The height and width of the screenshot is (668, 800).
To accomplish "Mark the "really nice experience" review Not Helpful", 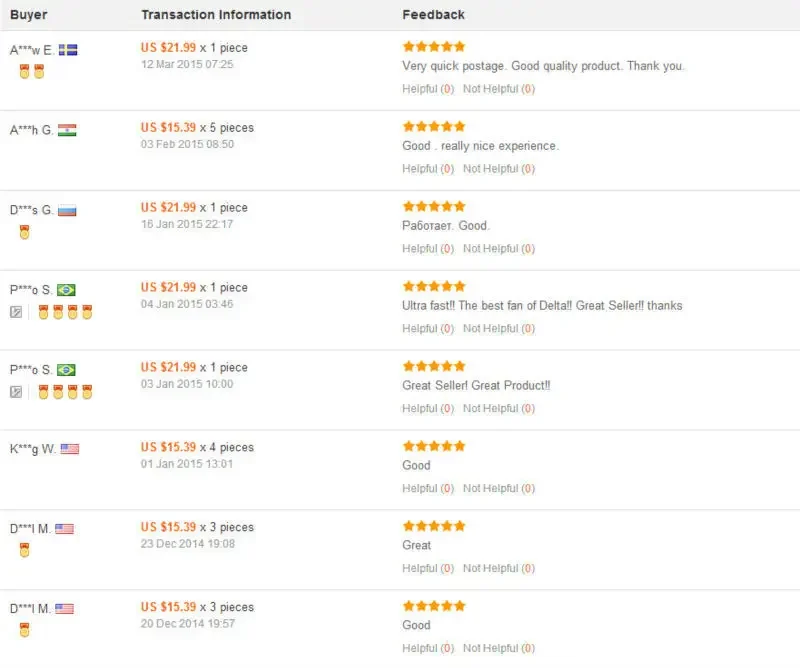I will tap(490, 169).
